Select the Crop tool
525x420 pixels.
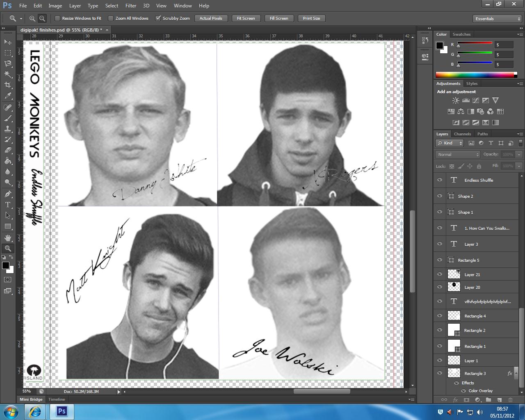click(8, 85)
